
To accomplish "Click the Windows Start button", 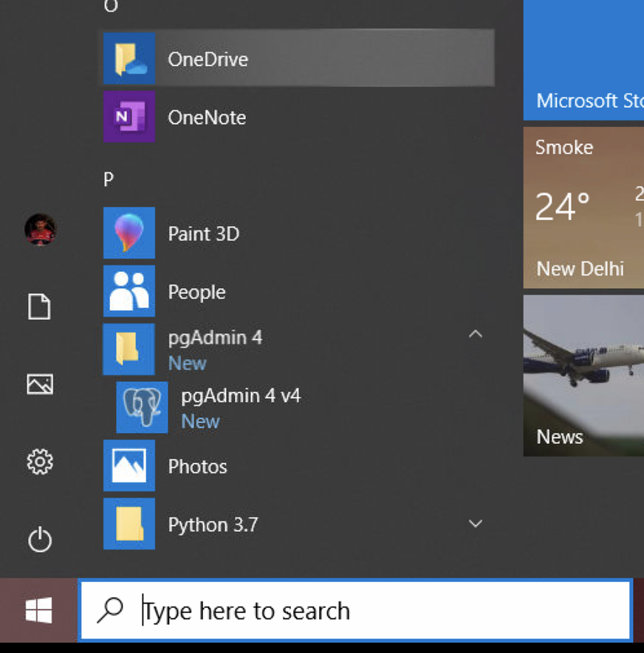I will 38,611.
